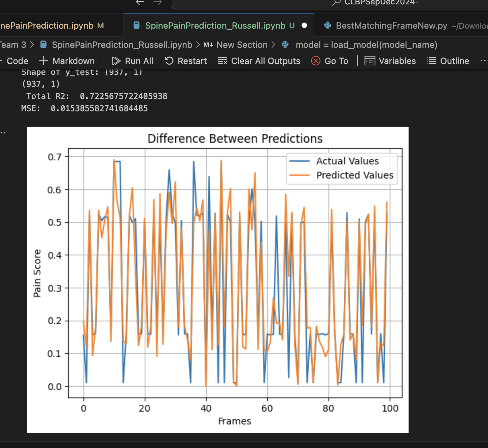Click the Restart circular arrow icon

(x=169, y=61)
